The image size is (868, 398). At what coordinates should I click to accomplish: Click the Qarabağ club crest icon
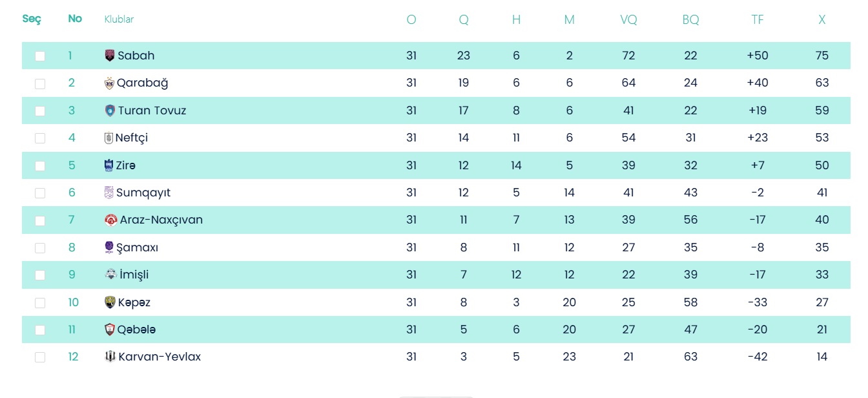(109, 83)
